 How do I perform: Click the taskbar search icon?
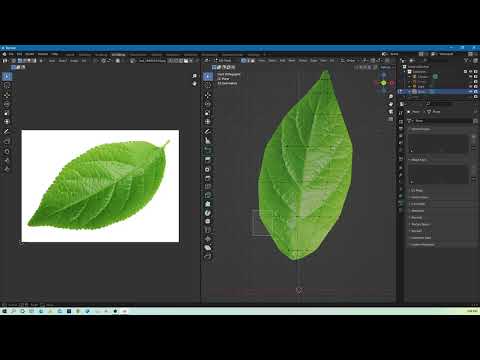[x=14, y=311]
